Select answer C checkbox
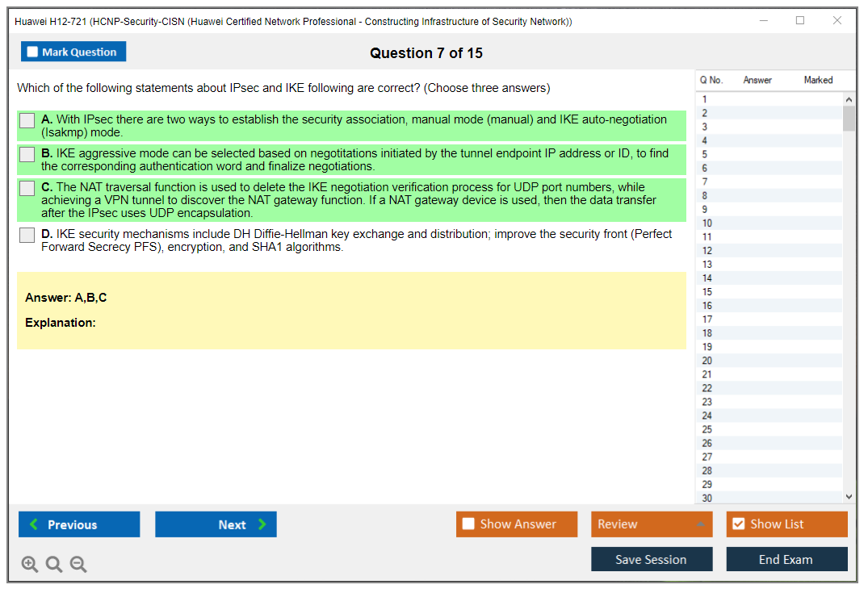The height and width of the screenshot is (593, 868). (x=27, y=188)
